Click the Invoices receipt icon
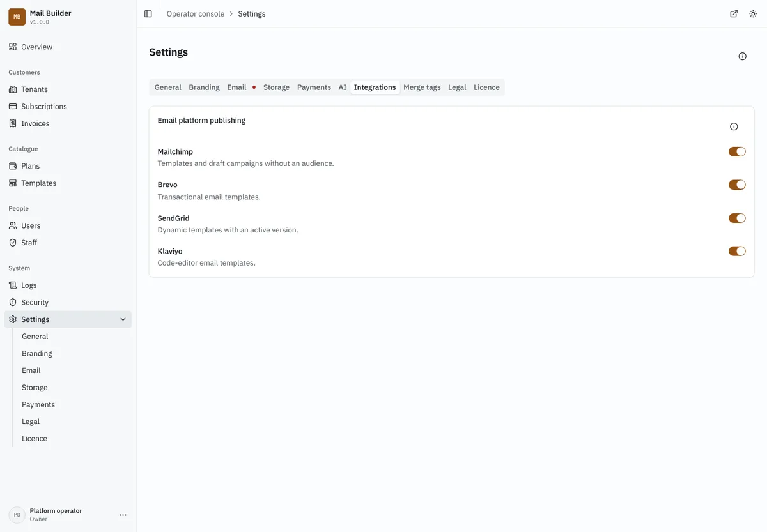The height and width of the screenshot is (532, 767). coord(13,123)
